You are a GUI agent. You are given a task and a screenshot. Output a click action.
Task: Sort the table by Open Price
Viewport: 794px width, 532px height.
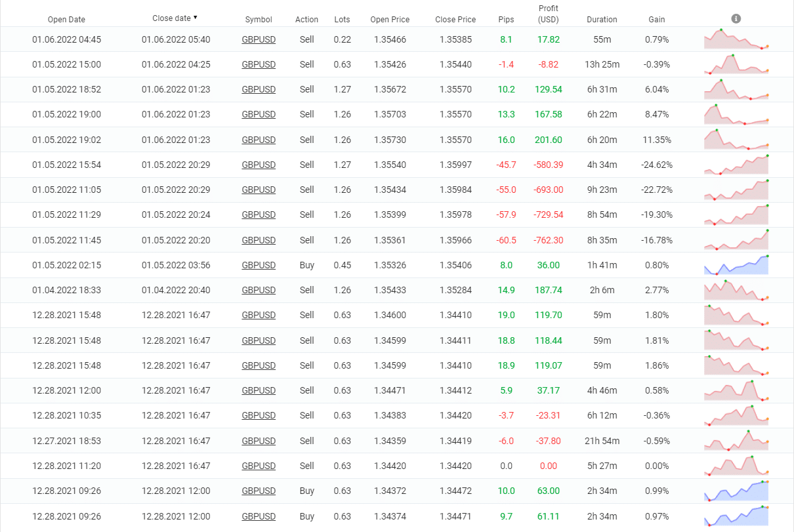[390, 19]
